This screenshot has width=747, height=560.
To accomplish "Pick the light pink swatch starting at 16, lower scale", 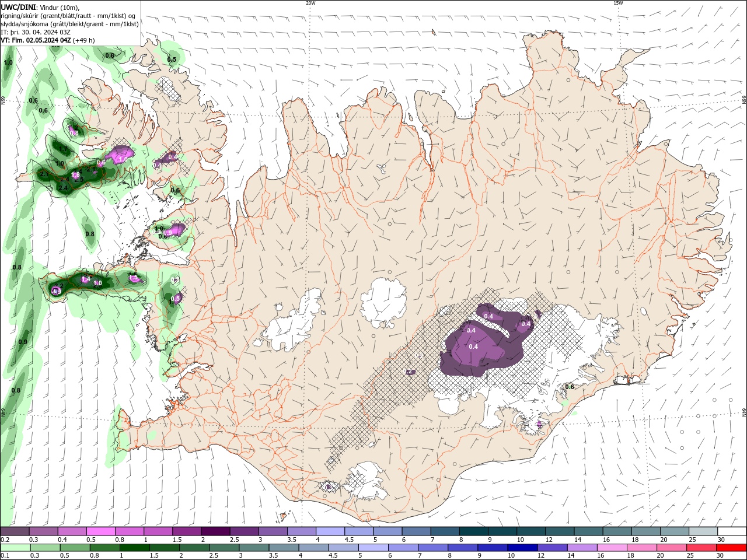I will (x=611, y=548).
